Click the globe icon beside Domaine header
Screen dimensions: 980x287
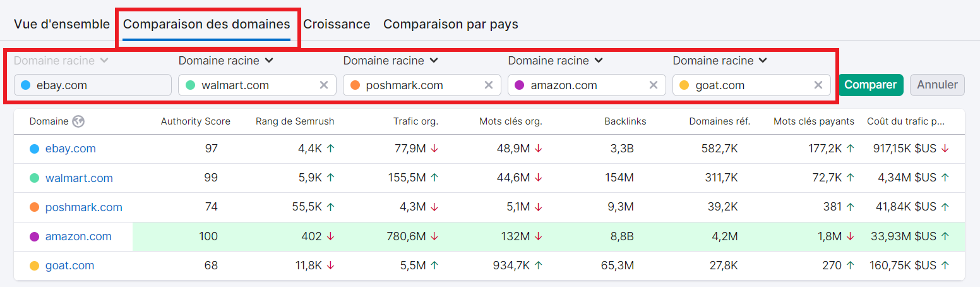click(78, 121)
